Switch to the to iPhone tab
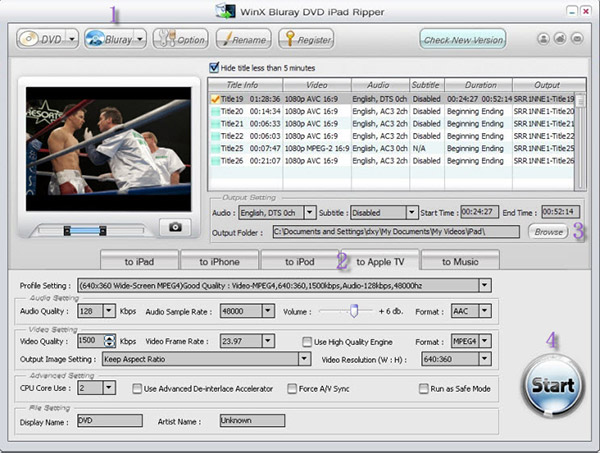Screen dimensions: 600x453 (x=219, y=262)
